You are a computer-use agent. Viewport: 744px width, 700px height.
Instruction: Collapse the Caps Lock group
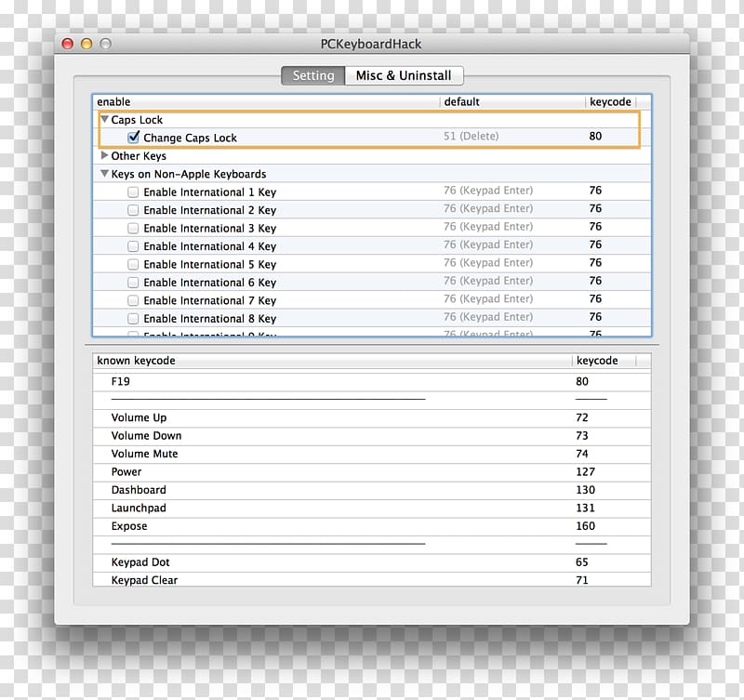[105, 119]
